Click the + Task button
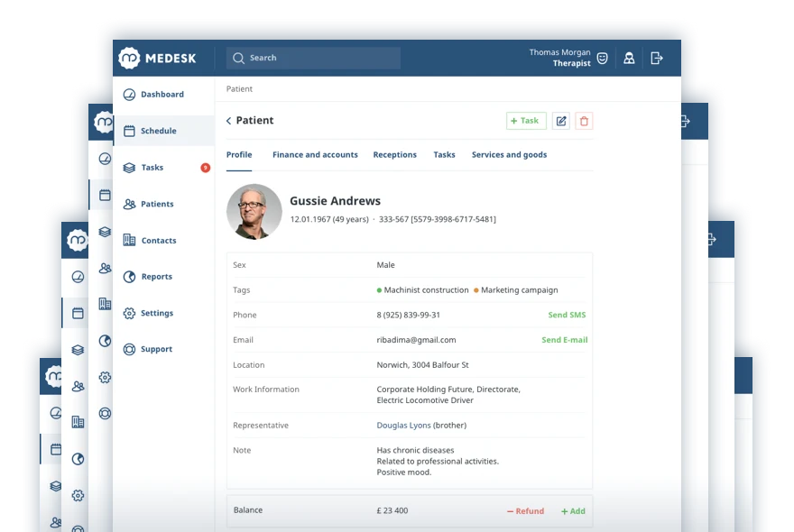Viewport: 794px width, 532px height. pyautogui.click(x=526, y=121)
